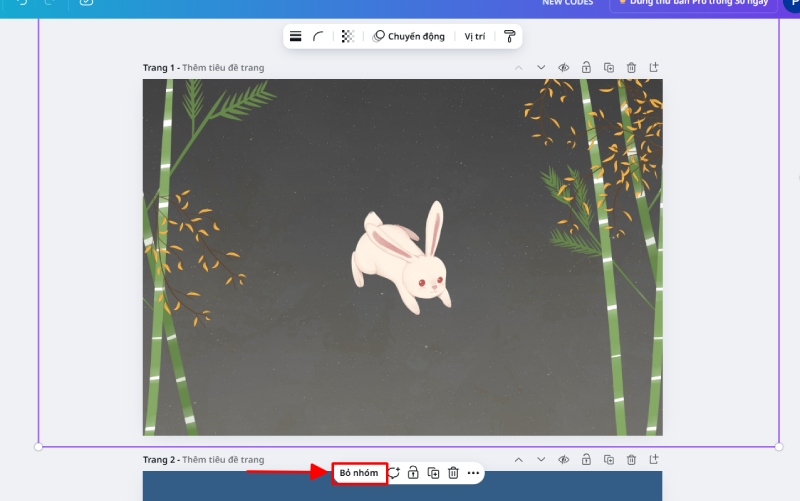Edit the Trang 1 page title field
The width and height of the screenshot is (800, 501).
[x=223, y=68]
